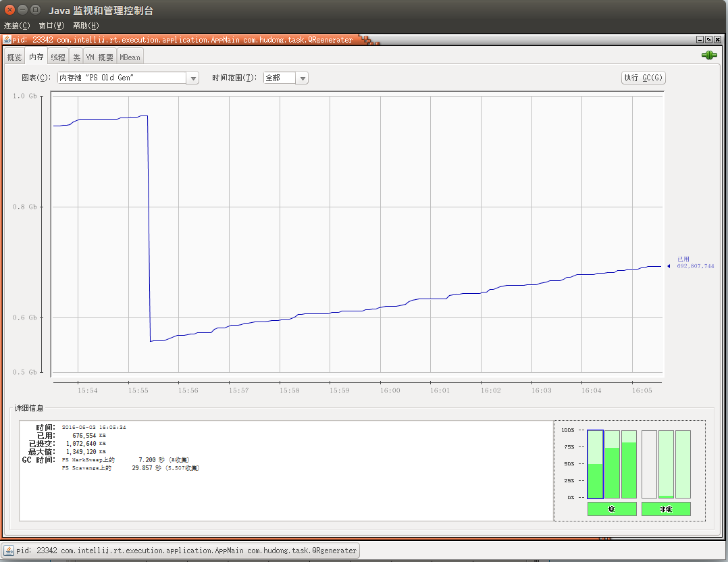728x562 pixels.
Task: Open the time range dropdown arrow
Action: pos(303,78)
